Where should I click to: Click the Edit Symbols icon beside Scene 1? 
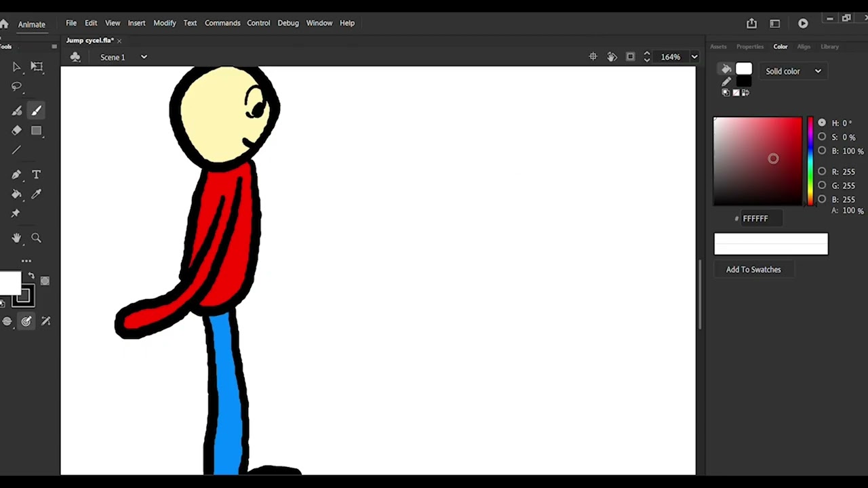point(75,57)
